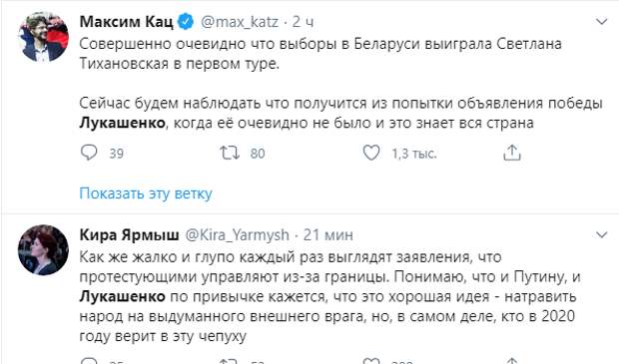The height and width of the screenshot is (364, 619).
Task: Reply to Максим Кац's tweet
Action: [x=89, y=153]
